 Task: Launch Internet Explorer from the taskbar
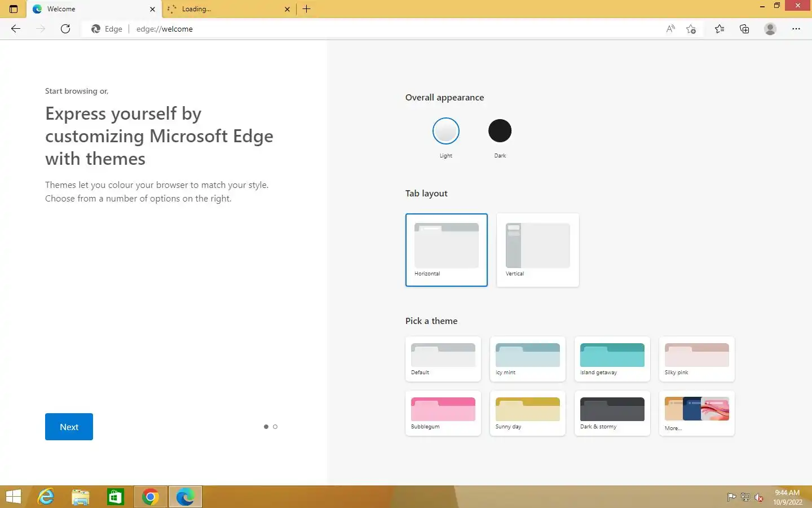click(x=46, y=497)
